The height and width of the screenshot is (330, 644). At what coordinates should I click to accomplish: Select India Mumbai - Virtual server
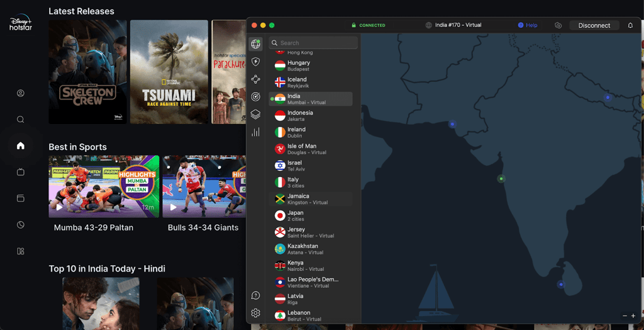pyautogui.click(x=311, y=99)
